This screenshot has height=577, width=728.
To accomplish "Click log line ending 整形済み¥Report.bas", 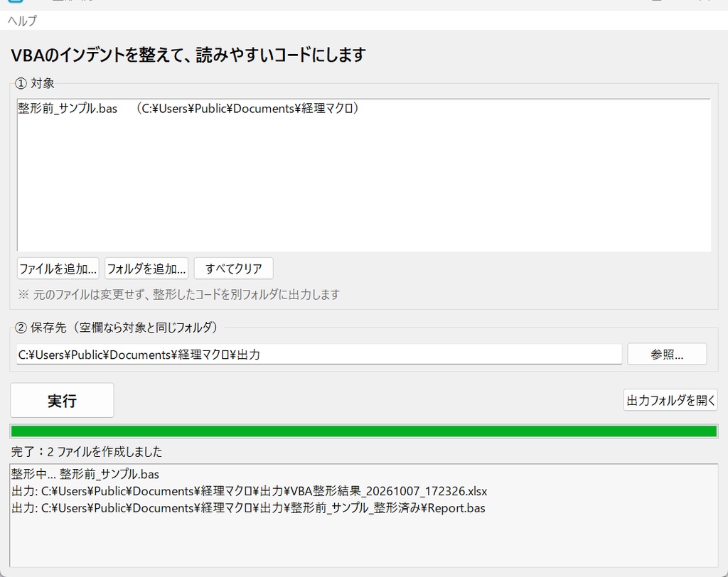I will click(248, 508).
